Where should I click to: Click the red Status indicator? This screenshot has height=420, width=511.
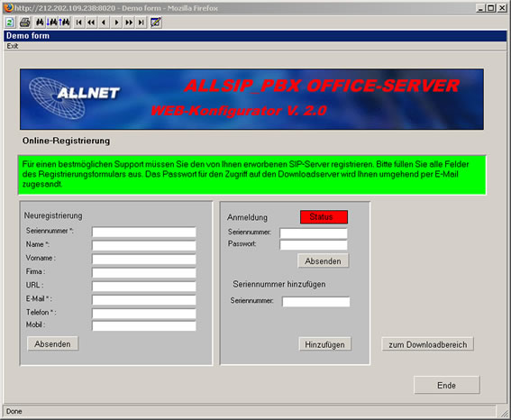(324, 217)
